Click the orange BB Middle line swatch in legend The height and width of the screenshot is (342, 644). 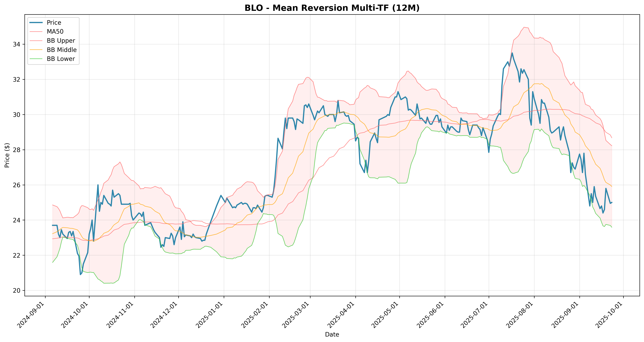[x=36, y=50]
